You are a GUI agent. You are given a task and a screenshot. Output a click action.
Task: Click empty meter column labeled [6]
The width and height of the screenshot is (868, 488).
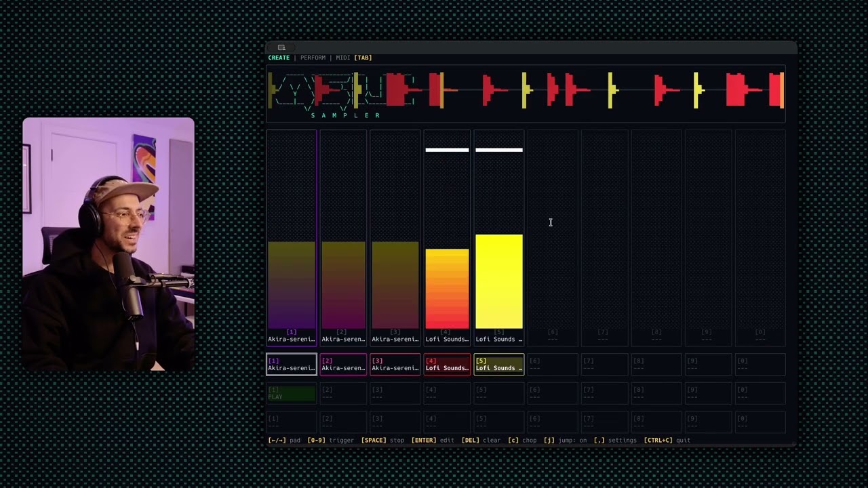coord(553,237)
